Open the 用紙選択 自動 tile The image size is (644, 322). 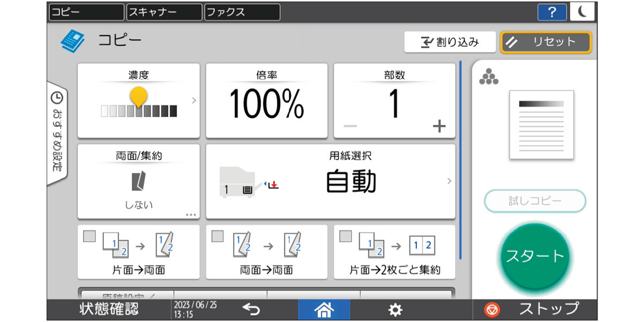point(330,181)
